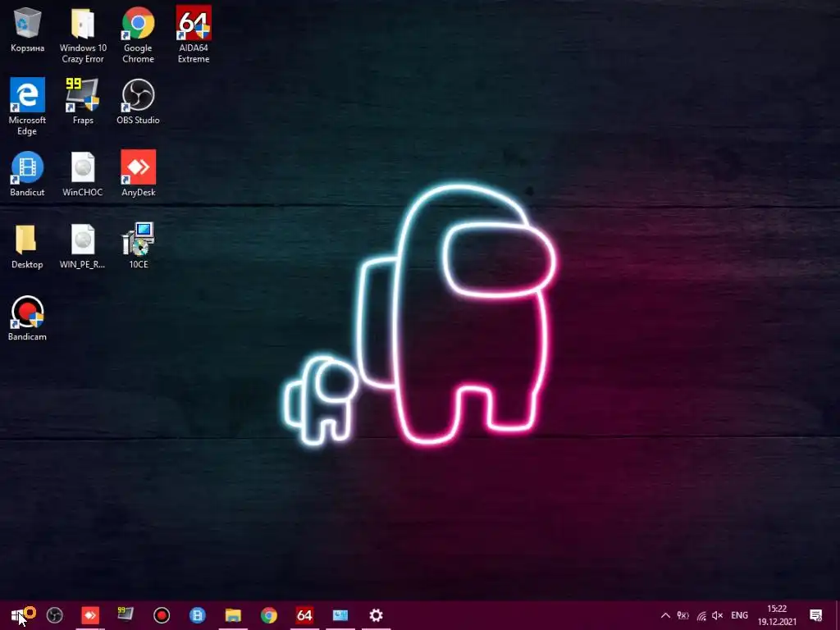This screenshot has height=630, width=840.
Task: Open File Explorer from the taskbar
Action: click(233, 615)
